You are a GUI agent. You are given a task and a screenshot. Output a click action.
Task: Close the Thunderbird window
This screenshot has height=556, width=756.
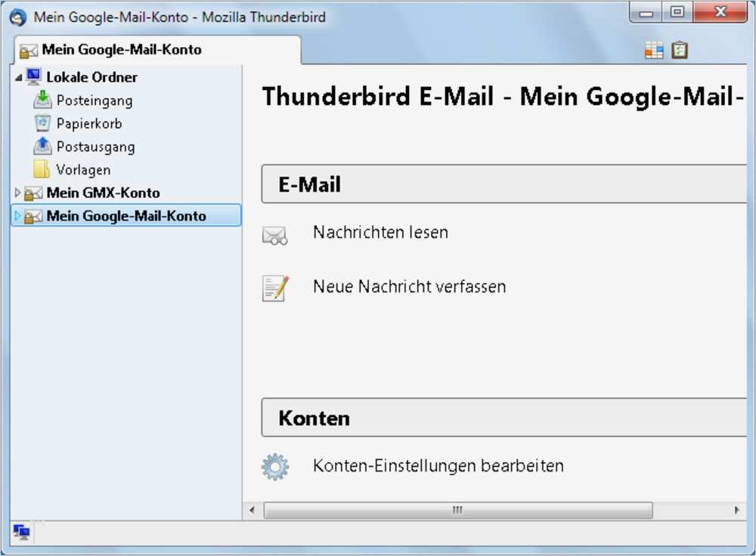pos(720,13)
